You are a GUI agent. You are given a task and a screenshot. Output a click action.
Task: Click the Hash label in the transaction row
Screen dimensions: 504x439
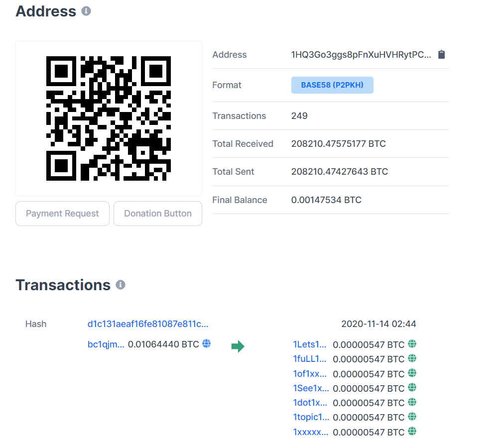(x=36, y=324)
